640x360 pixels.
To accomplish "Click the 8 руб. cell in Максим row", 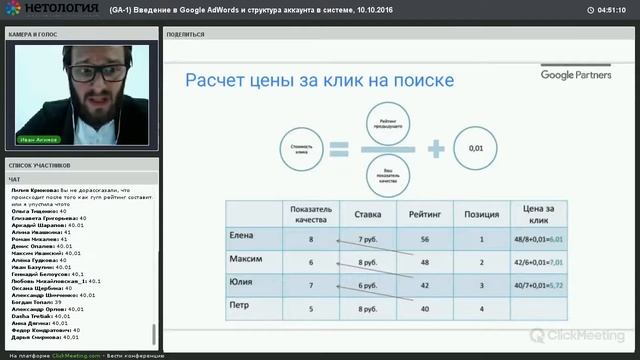I will pos(368,262).
